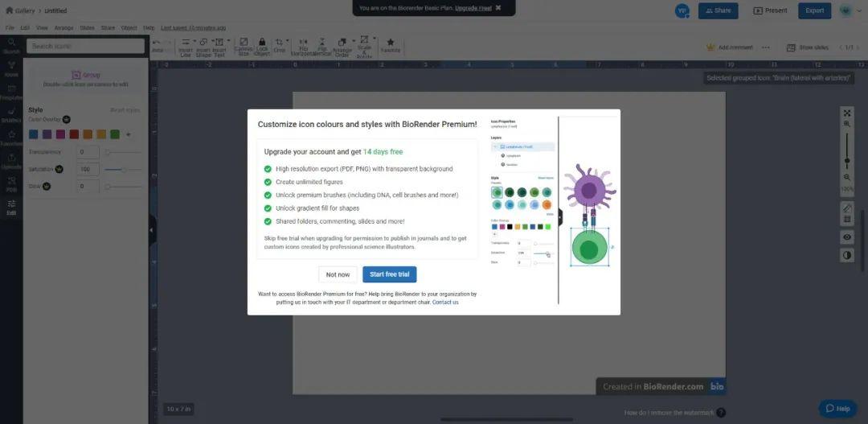Click the Scale & Rotate tool
The height and width of the screenshot is (424, 868).
click(364, 47)
